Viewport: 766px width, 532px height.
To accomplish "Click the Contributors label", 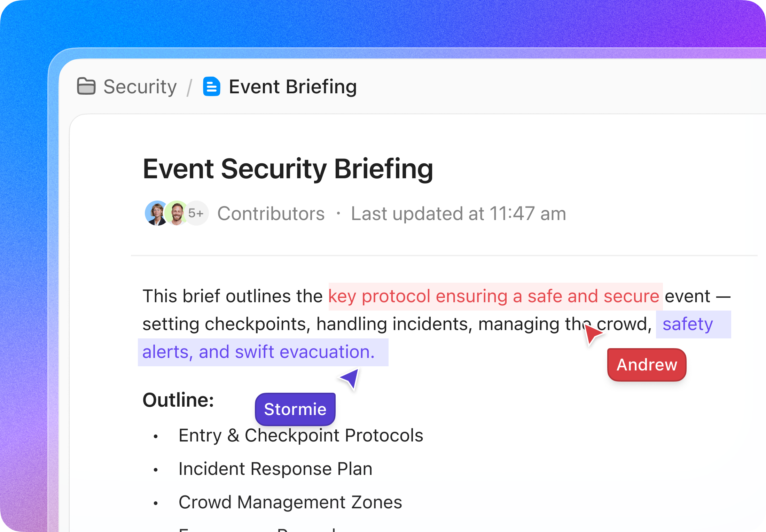I will pos(271,213).
